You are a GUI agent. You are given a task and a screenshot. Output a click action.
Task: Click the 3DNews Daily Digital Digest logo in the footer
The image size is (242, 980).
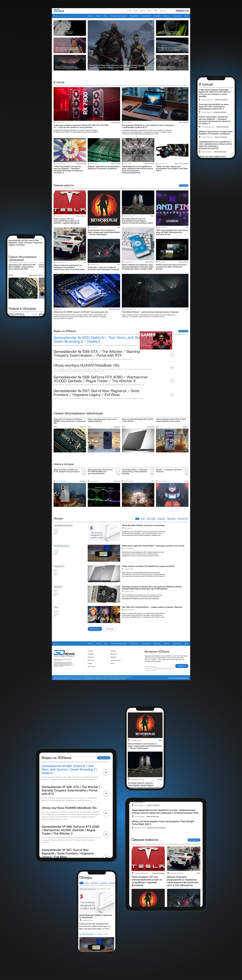point(64,654)
